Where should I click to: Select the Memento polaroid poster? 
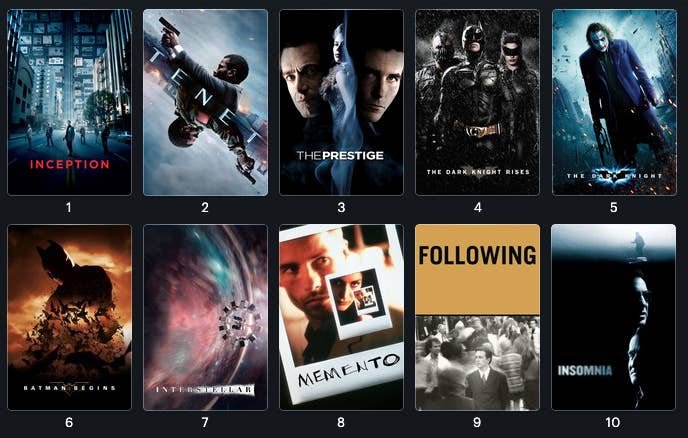341,317
